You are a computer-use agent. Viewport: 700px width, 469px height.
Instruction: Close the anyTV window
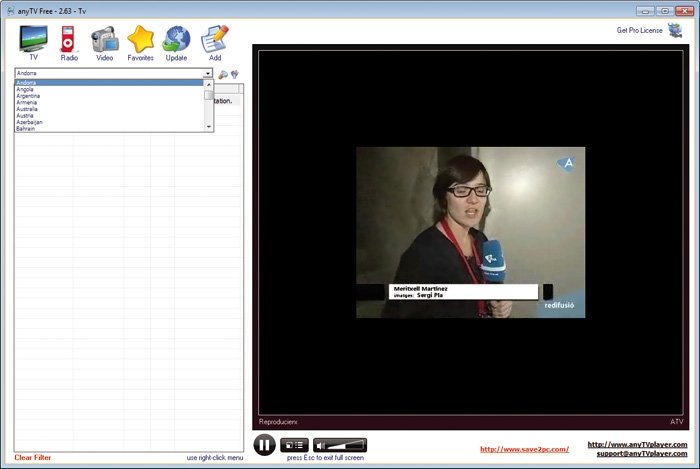tap(684, 11)
